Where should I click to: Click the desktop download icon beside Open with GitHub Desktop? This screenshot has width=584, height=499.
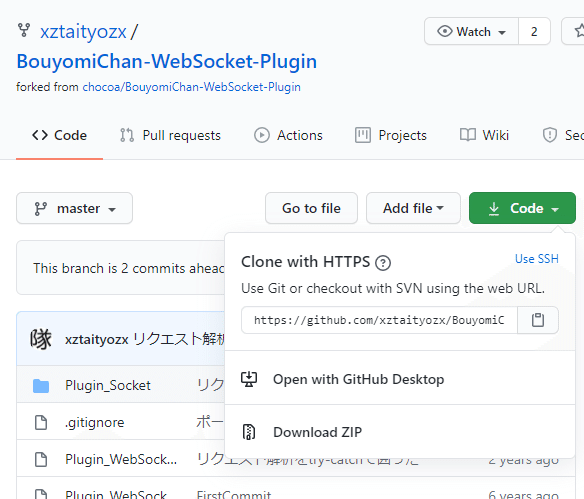(249, 379)
